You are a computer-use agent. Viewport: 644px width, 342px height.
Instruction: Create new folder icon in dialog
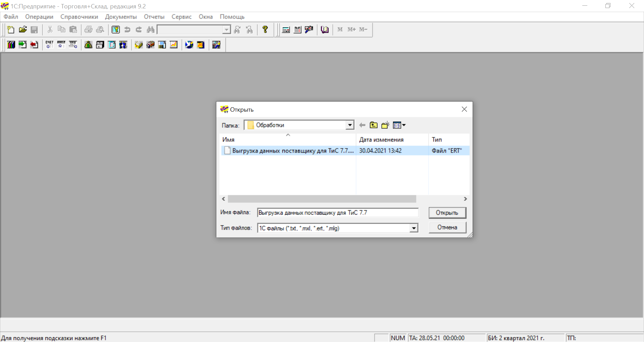pos(385,125)
